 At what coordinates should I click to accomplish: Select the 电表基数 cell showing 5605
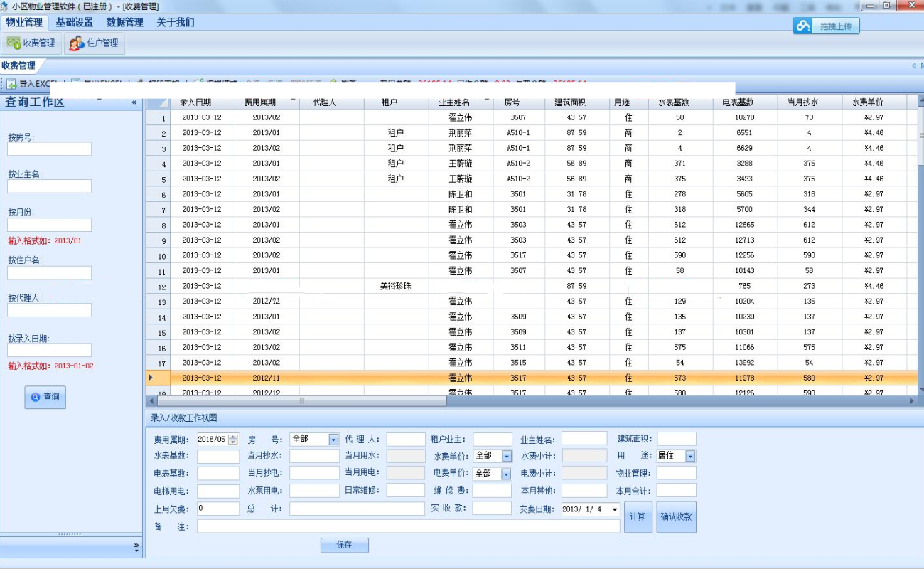[x=745, y=194]
